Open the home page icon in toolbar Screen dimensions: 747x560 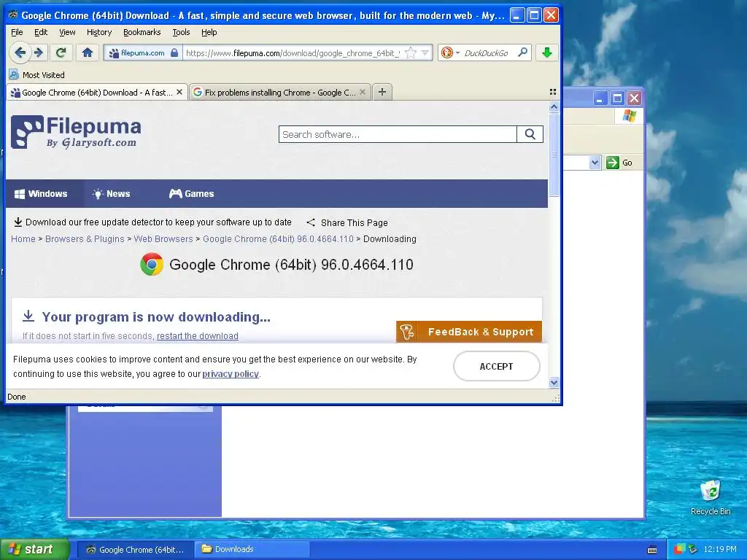tap(88, 52)
